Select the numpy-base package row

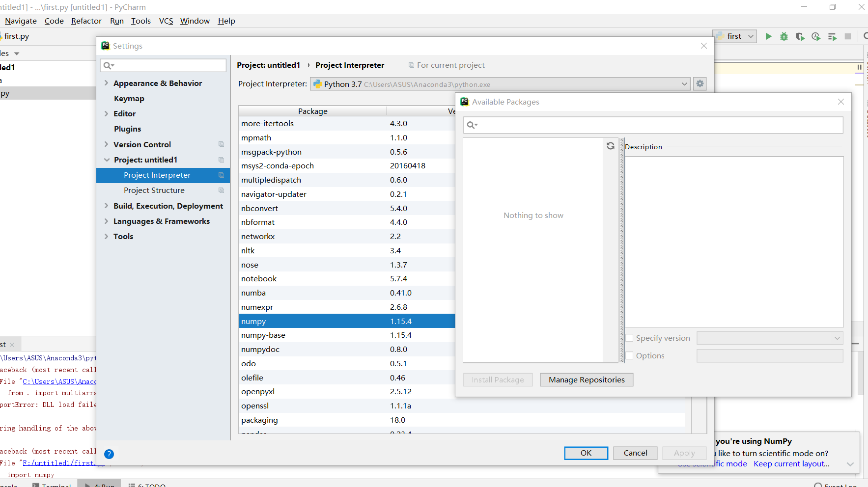tap(347, 335)
